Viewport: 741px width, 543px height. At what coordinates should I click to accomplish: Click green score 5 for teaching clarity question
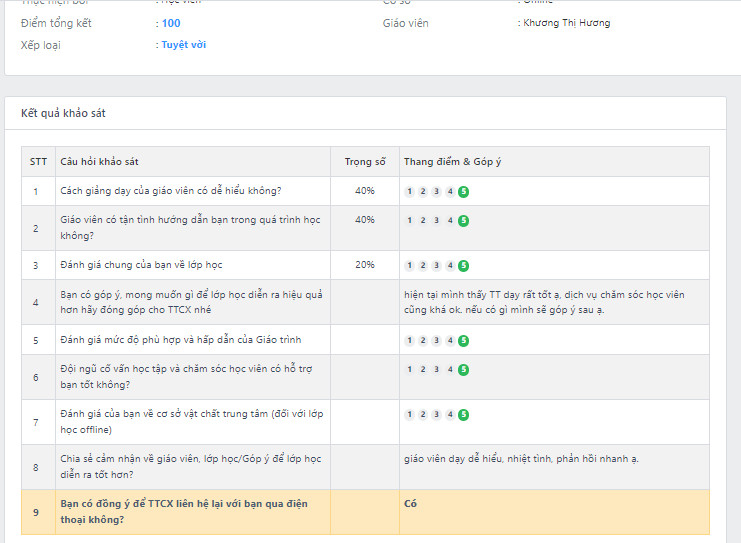click(x=464, y=191)
